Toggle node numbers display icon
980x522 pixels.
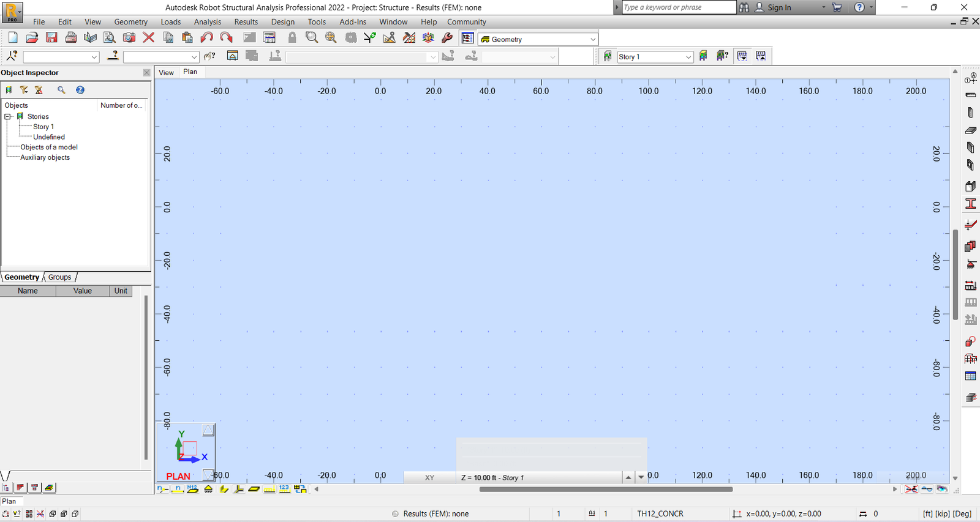coord(162,489)
